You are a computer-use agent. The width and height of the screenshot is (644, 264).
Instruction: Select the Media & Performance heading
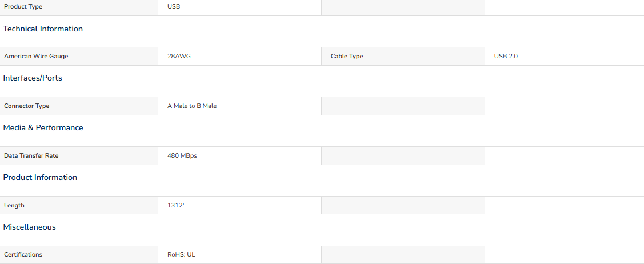[43, 127]
